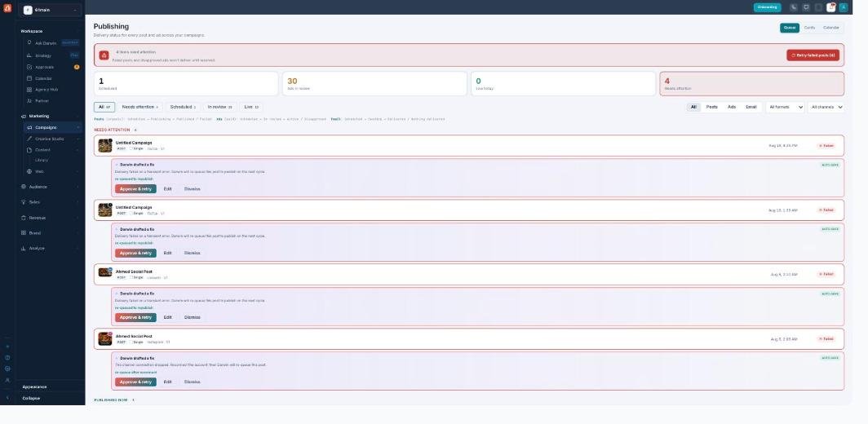Open Calendar in the Workspace sidebar
Screen dimensions: 868x424
click(53, 78)
